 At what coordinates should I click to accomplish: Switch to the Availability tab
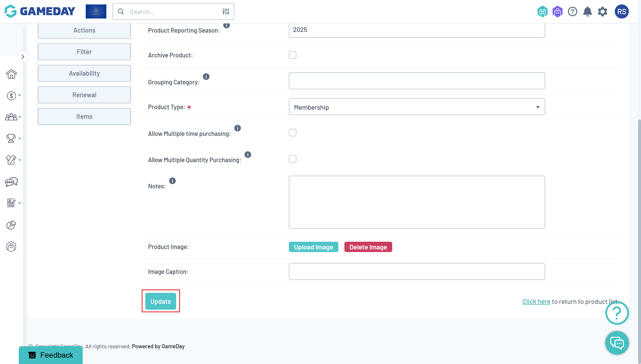[x=84, y=73]
